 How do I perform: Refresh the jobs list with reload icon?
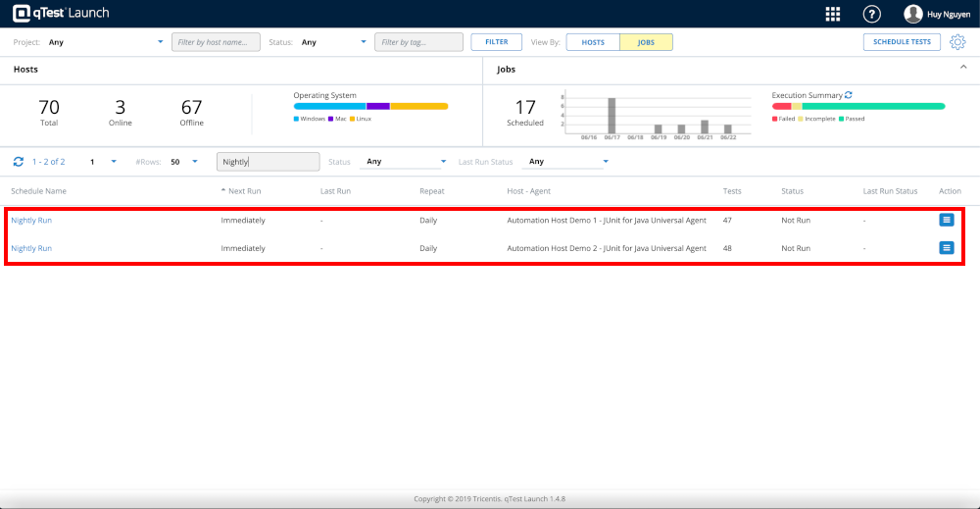point(18,162)
